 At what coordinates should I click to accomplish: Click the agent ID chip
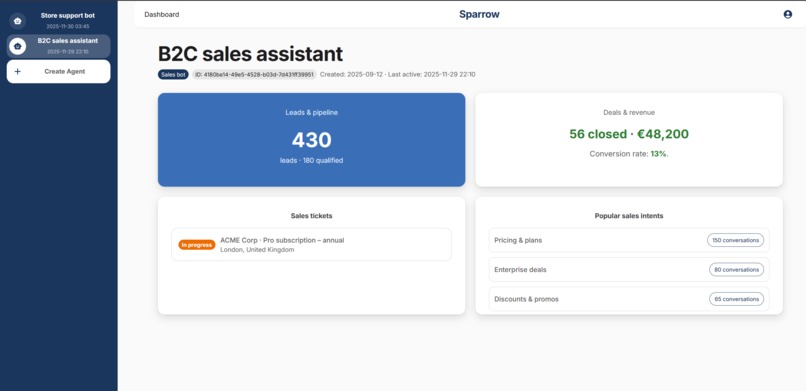[x=254, y=75]
